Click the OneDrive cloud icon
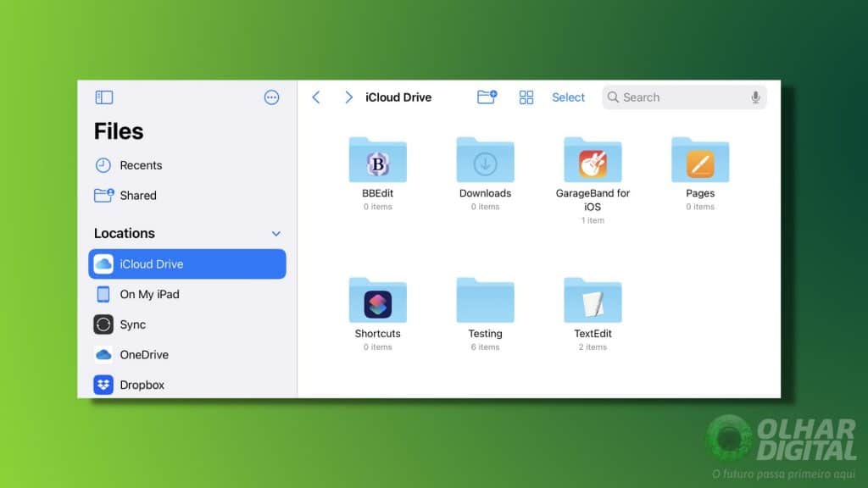The height and width of the screenshot is (488, 868). click(103, 355)
